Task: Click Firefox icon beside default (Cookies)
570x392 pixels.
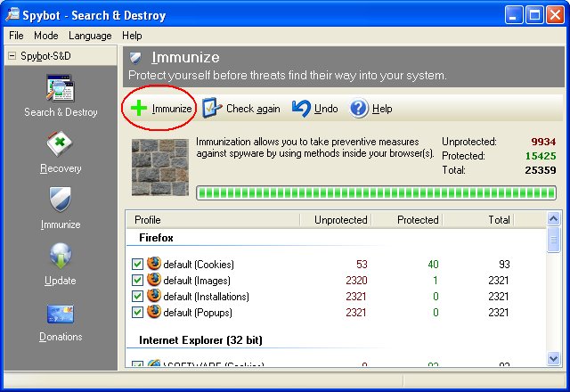Action: coord(154,264)
